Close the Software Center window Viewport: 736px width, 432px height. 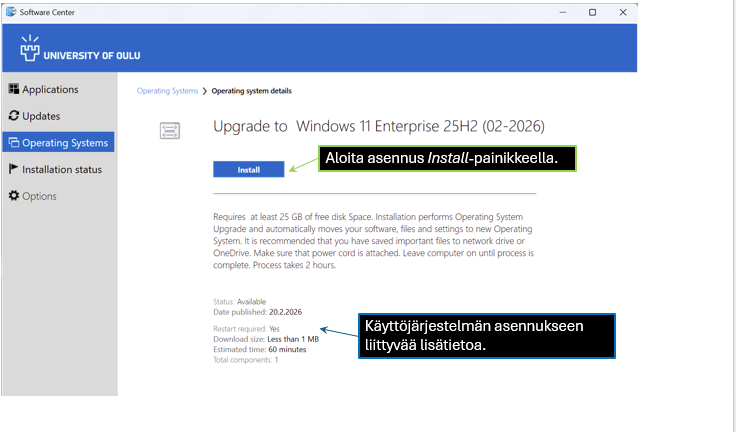[x=623, y=12]
